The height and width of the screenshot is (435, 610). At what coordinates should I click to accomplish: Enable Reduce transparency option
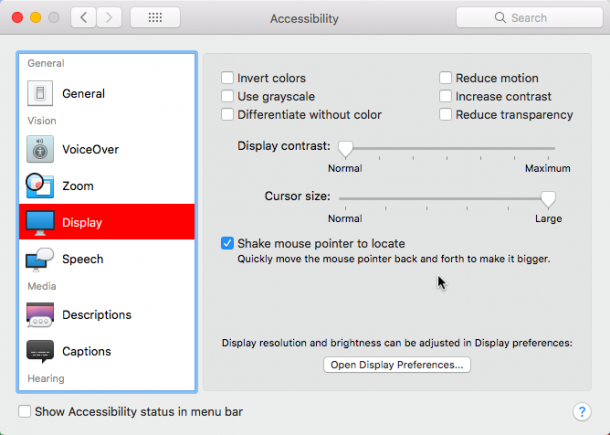coord(445,114)
